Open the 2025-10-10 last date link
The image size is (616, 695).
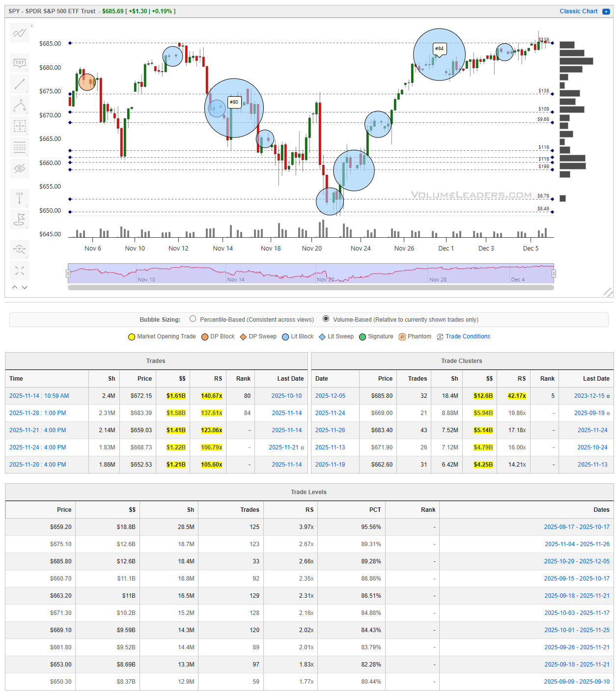point(286,396)
